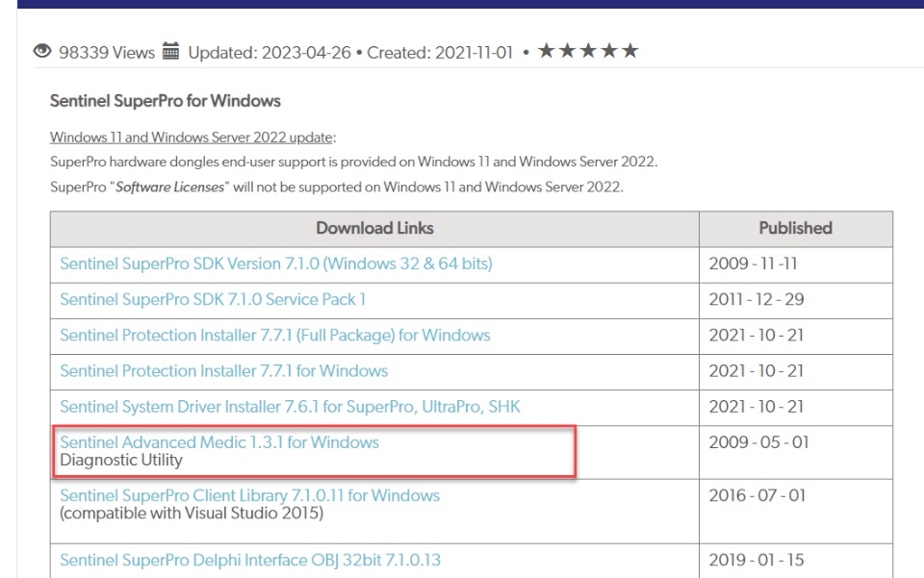Viewport: 924px width, 578px height.
Task: Click the 98339 Views text
Action: click(x=107, y=52)
